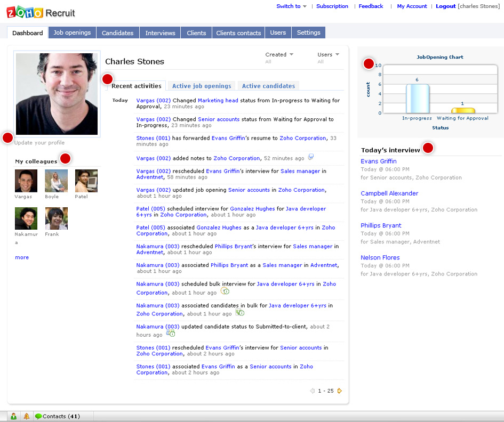Image resolution: width=504 pixels, height=422 pixels.
Task: Click the icon after Submitted-to-client status update
Action: pos(171,333)
